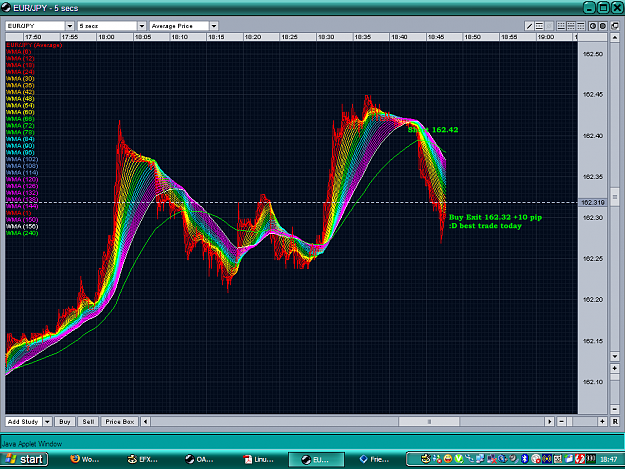Select the WMA (240) legend entry

coord(22,233)
